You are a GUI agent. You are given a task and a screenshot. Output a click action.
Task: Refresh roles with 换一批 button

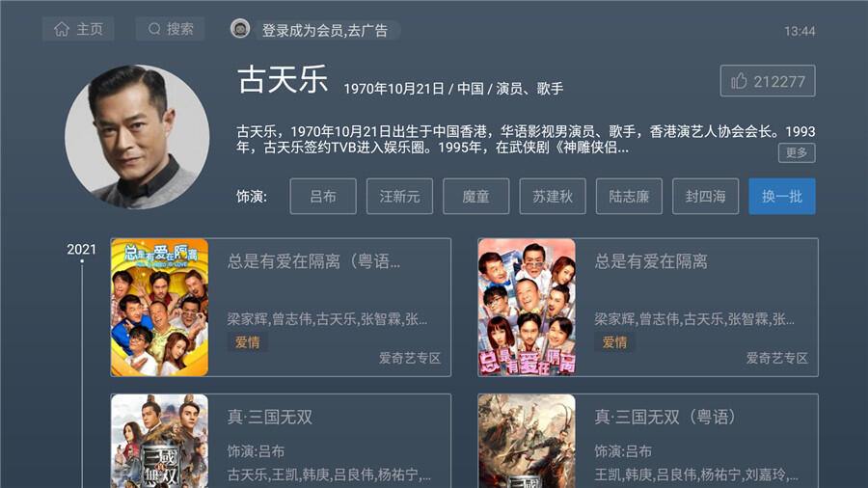(x=781, y=197)
